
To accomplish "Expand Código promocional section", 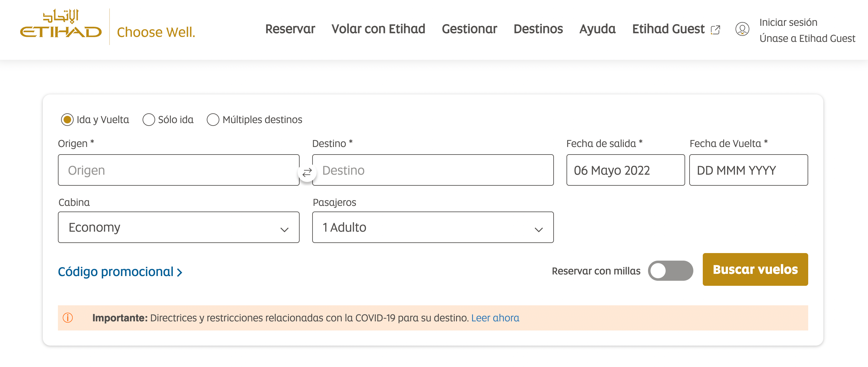I will click(x=120, y=272).
